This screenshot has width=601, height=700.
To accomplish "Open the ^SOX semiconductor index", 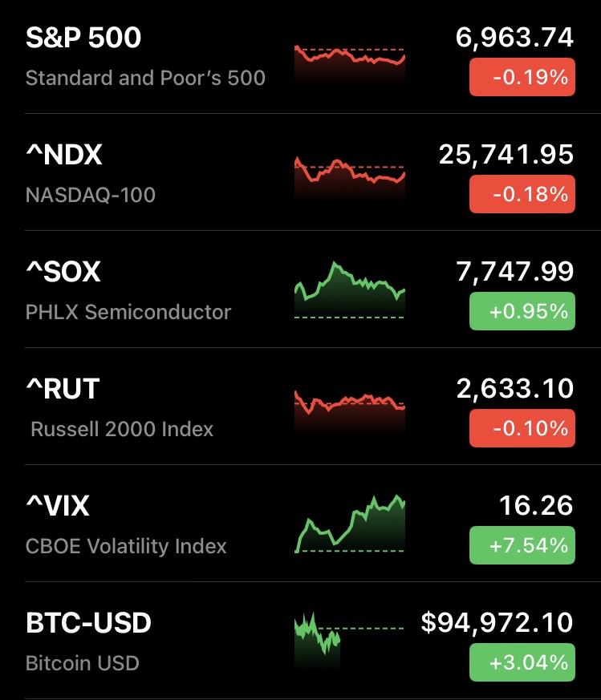I will [x=63, y=272].
